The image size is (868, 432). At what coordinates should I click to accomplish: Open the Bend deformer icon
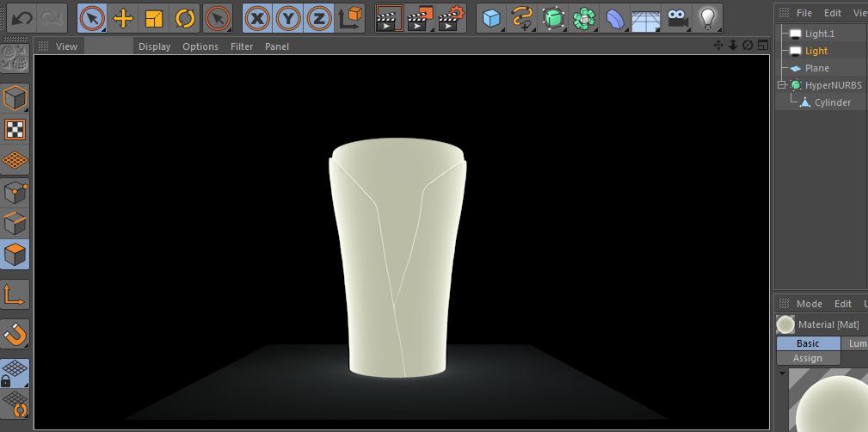pyautogui.click(x=614, y=18)
